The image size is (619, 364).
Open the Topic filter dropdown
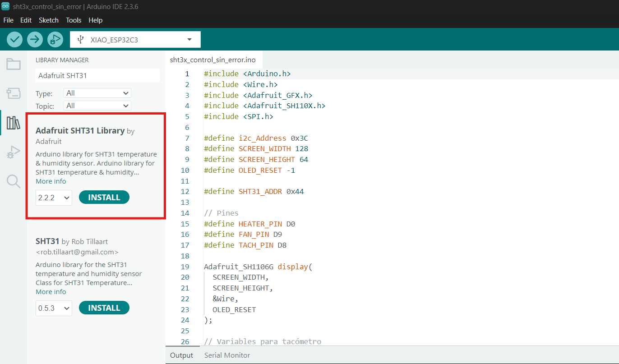click(x=97, y=106)
